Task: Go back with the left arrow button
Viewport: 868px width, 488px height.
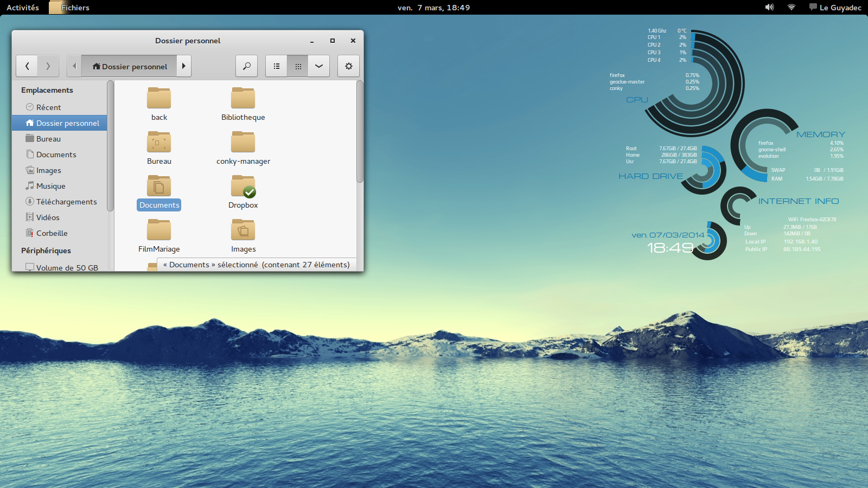Action: click(27, 66)
